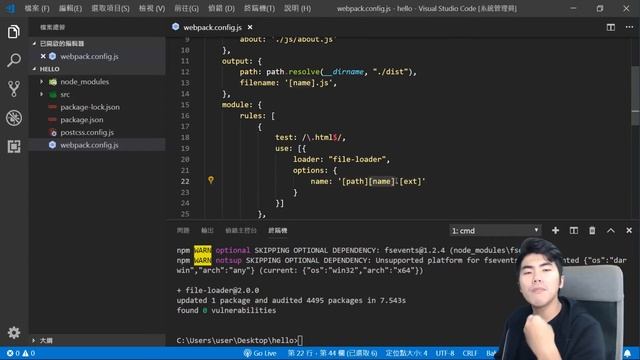
Task: Open editor More Actions ellipsis
Action: [x=629, y=27]
